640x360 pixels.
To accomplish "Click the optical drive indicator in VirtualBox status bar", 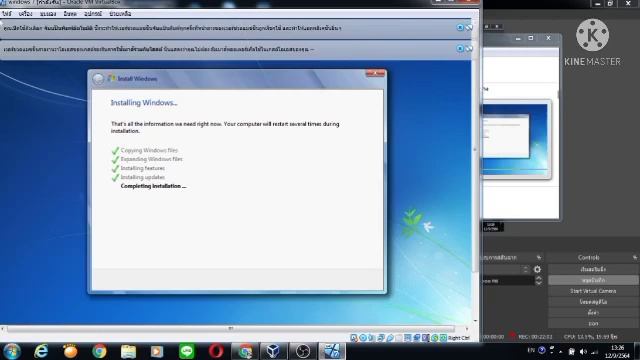I will tap(362, 338).
